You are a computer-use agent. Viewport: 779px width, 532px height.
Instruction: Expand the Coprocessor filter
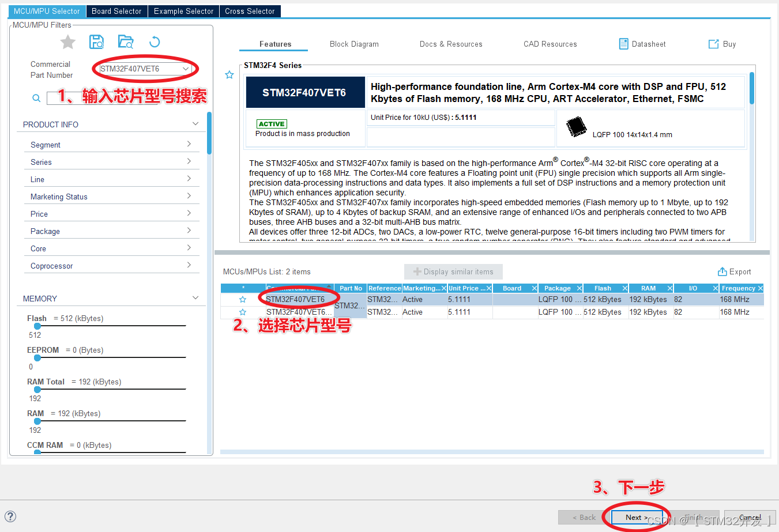point(111,266)
